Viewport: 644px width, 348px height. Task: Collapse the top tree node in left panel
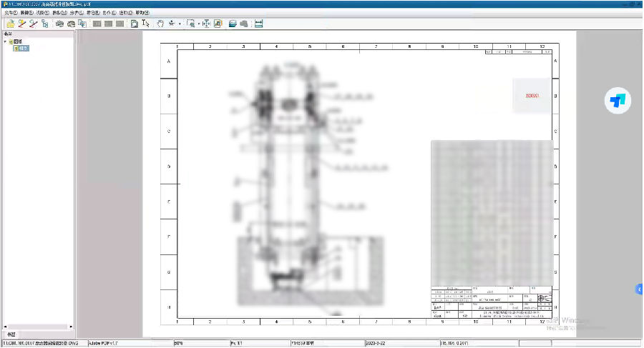point(6,41)
